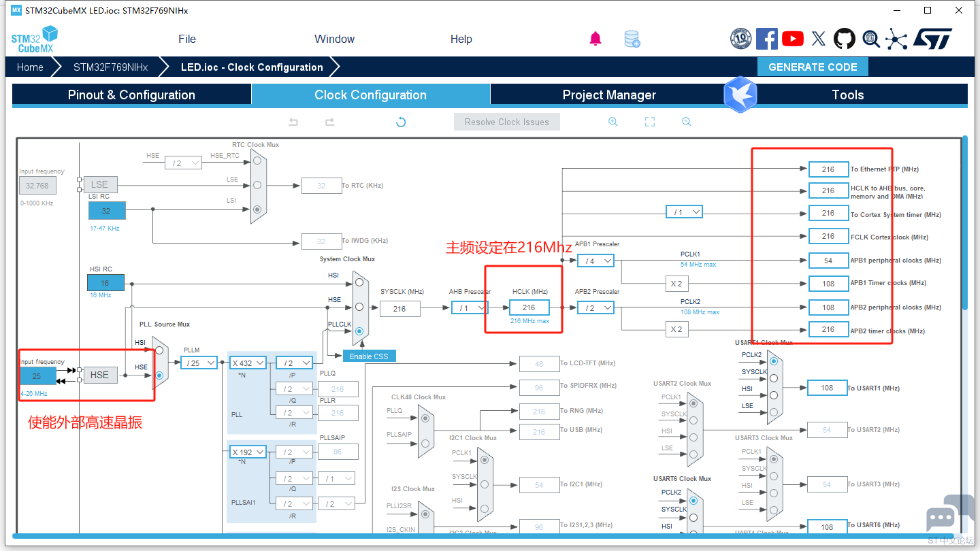The width and height of the screenshot is (980, 551).
Task: Select HSI in USART1 Clock Mux
Action: 773,395
